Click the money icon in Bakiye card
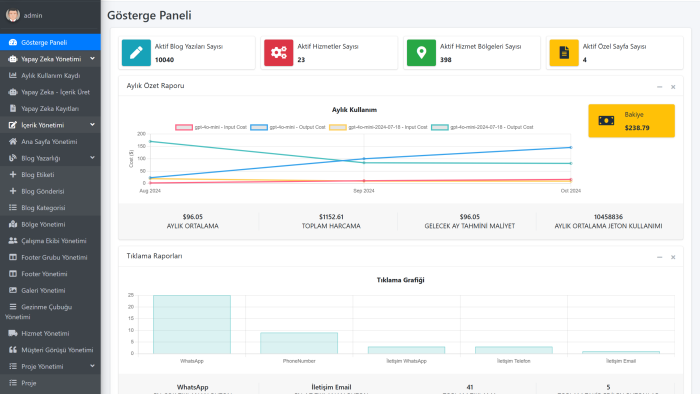 tap(606, 120)
